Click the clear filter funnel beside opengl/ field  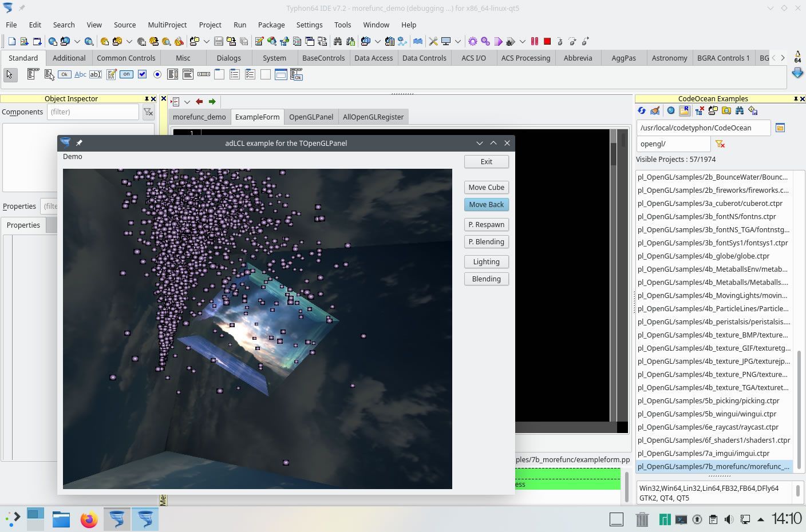pos(720,144)
